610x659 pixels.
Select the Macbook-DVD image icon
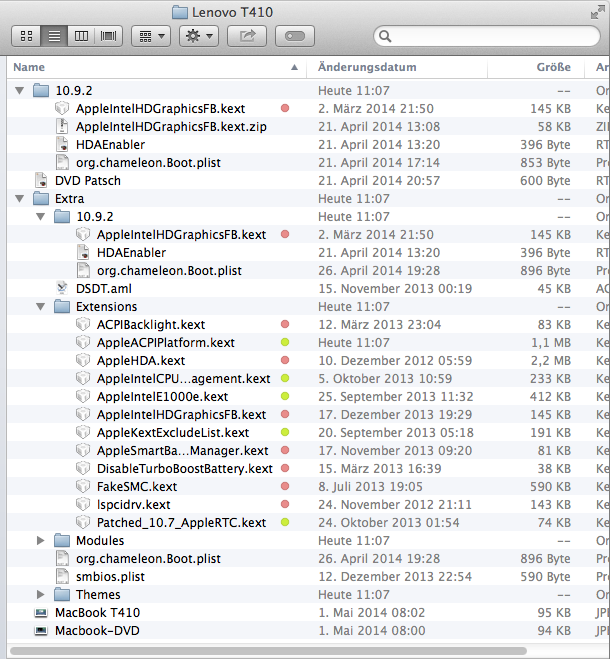click(x=41, y=630)
